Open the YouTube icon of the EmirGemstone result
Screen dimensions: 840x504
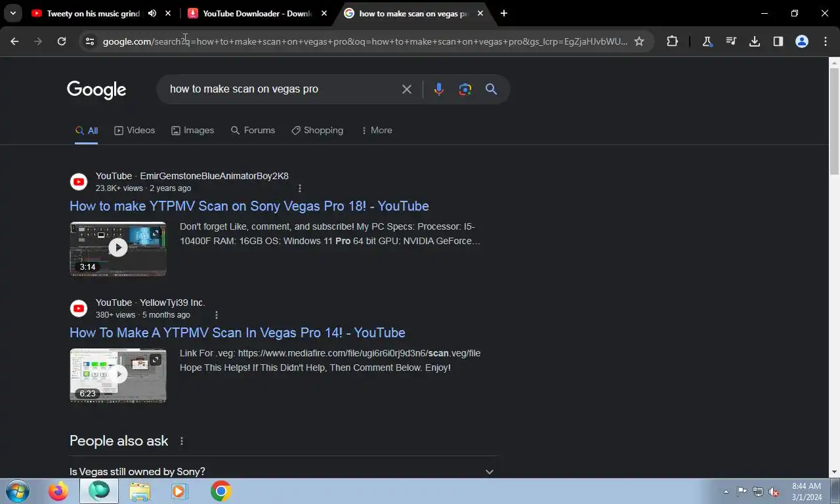[79, 182]
